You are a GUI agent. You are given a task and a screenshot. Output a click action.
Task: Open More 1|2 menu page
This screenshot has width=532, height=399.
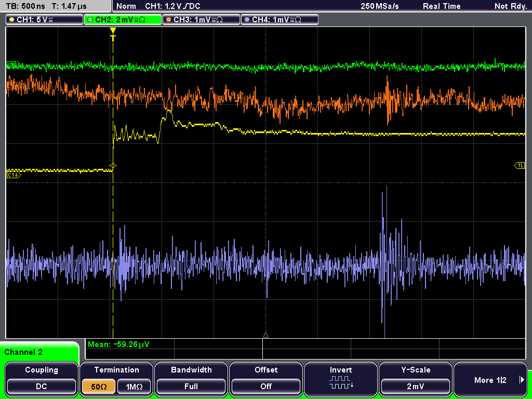[x=490, y=379]
